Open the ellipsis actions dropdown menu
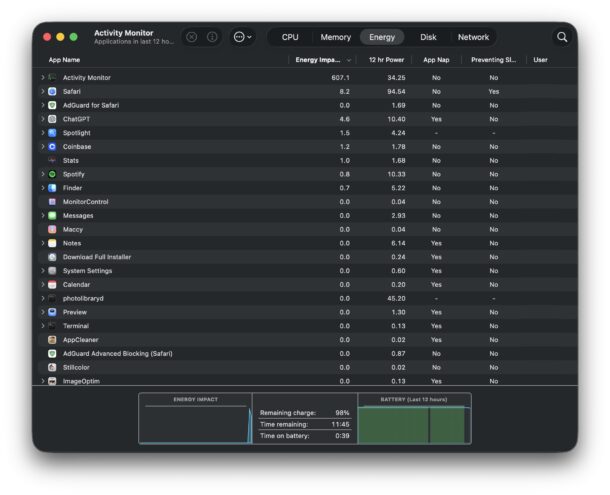Screen dimensions: 610x495 click(242, 37)
